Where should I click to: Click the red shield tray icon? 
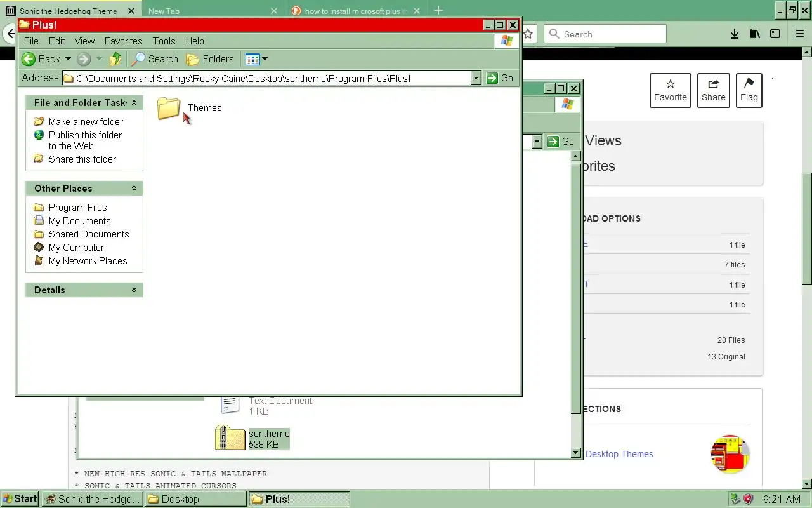pyautogui.click(x=749, y=499)
